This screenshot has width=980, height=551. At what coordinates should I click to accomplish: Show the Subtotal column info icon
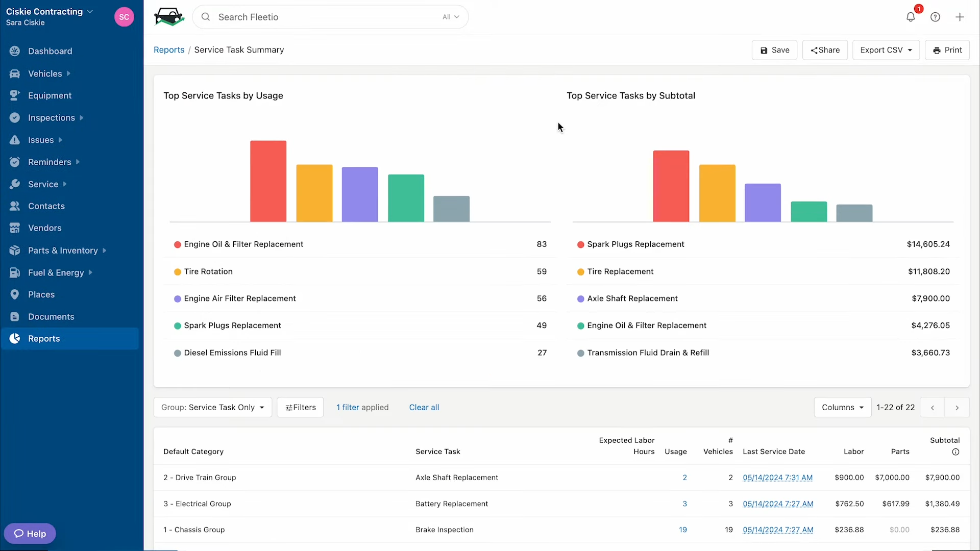(955, 452)
